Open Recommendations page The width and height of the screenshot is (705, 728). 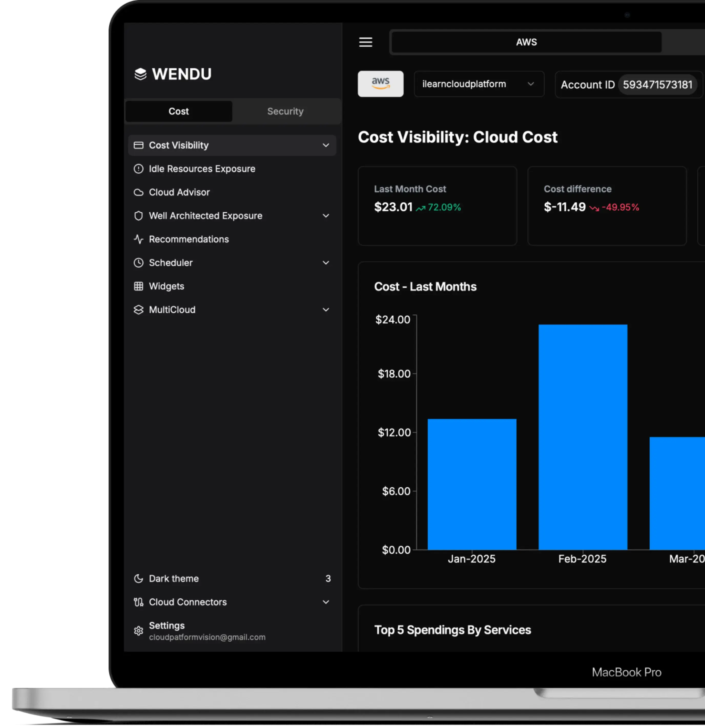coord(232,239)
